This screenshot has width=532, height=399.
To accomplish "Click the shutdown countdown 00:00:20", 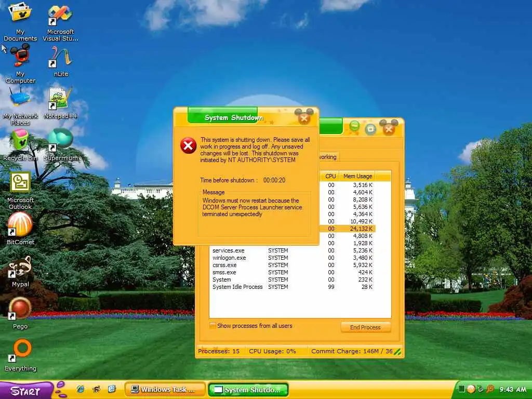I will tap(274, 180).
